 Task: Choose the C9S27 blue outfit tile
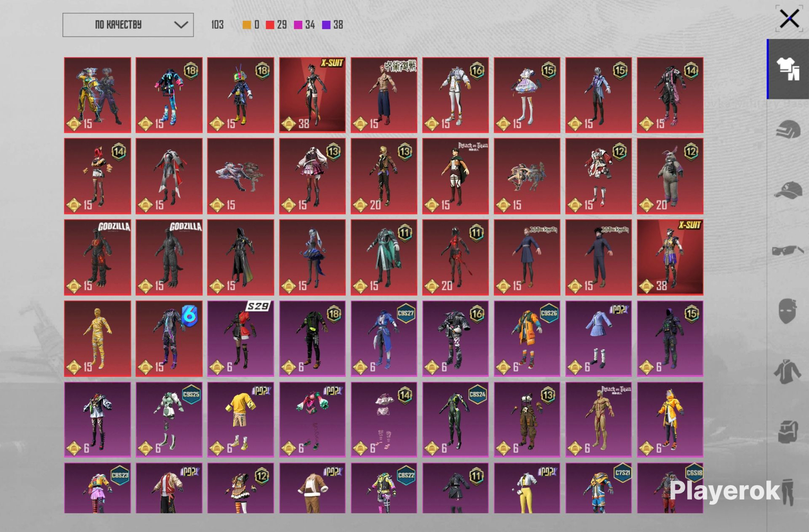click(383, 338)
